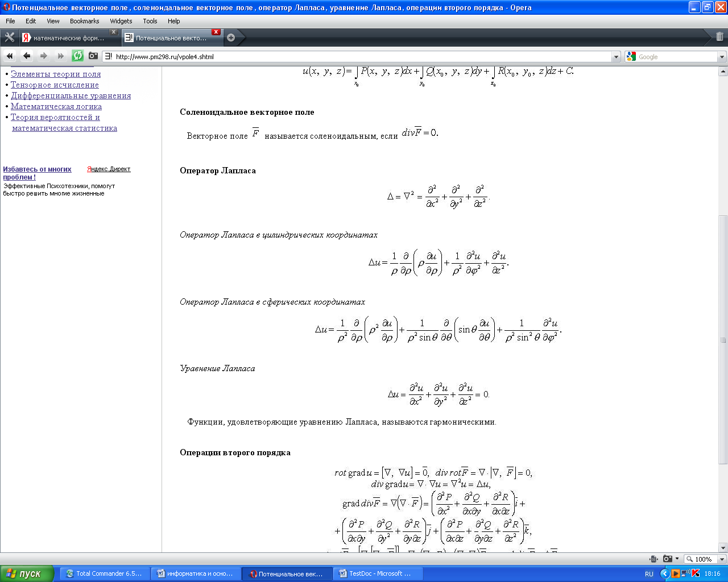Image resolution: width=728 pixels, height=582 pixels.
Task: Click the heading 'Соленоидальное векторное поле'
Action: (x=247, y=112)
